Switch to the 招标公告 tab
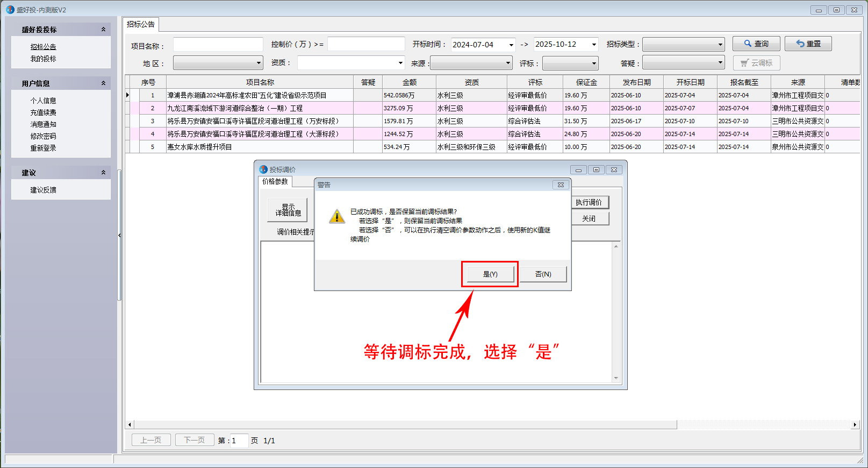 (141, 24)
